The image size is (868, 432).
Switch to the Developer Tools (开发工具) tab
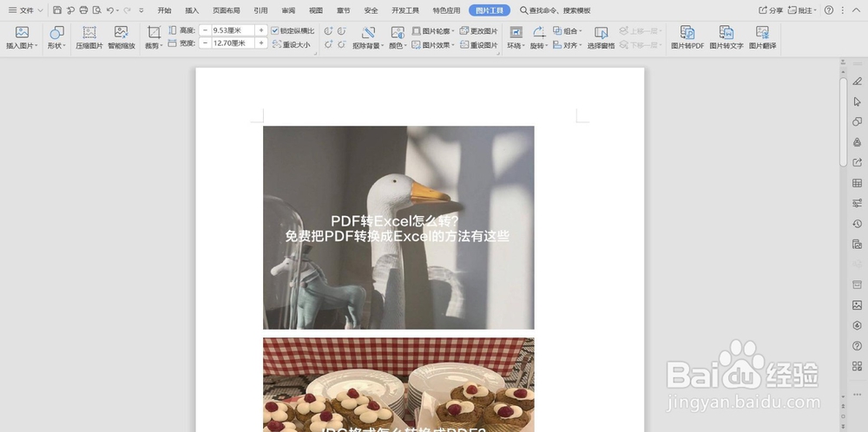point(405,10)
